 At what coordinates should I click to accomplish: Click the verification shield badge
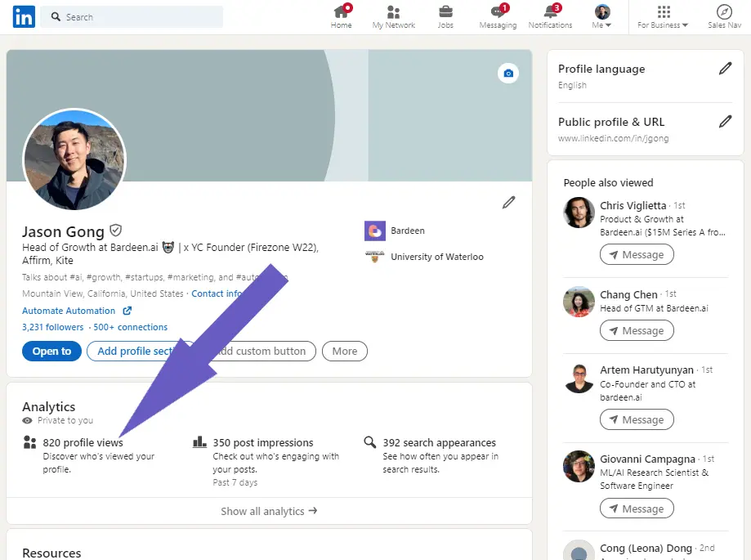[x=115, y=231]
